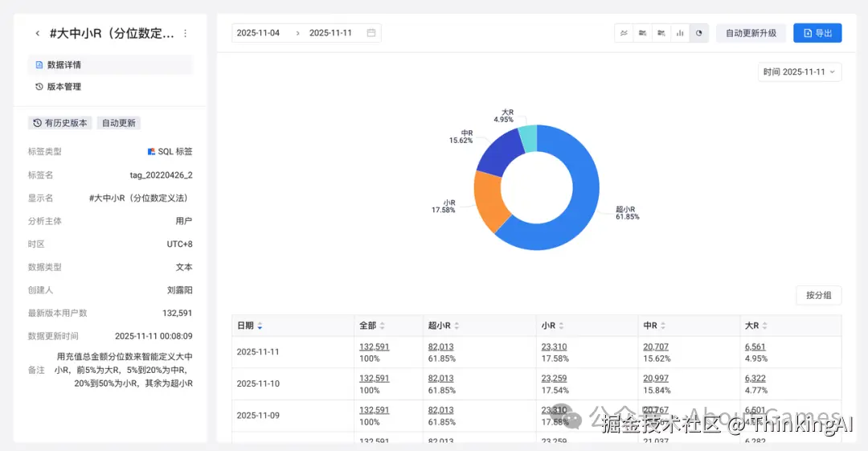Open the 132,591 total link for 2025-11-10
Image resolution: width=868 pixels, height=451 pixels.
[x=375, y=379]
